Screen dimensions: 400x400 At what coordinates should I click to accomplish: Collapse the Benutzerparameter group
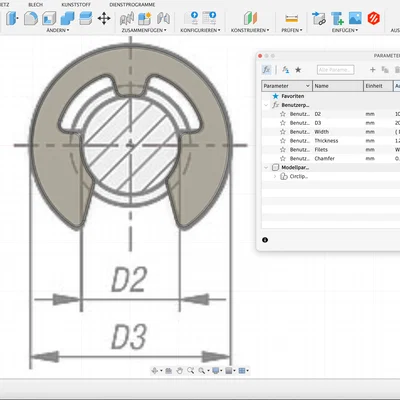click(266, 105)
